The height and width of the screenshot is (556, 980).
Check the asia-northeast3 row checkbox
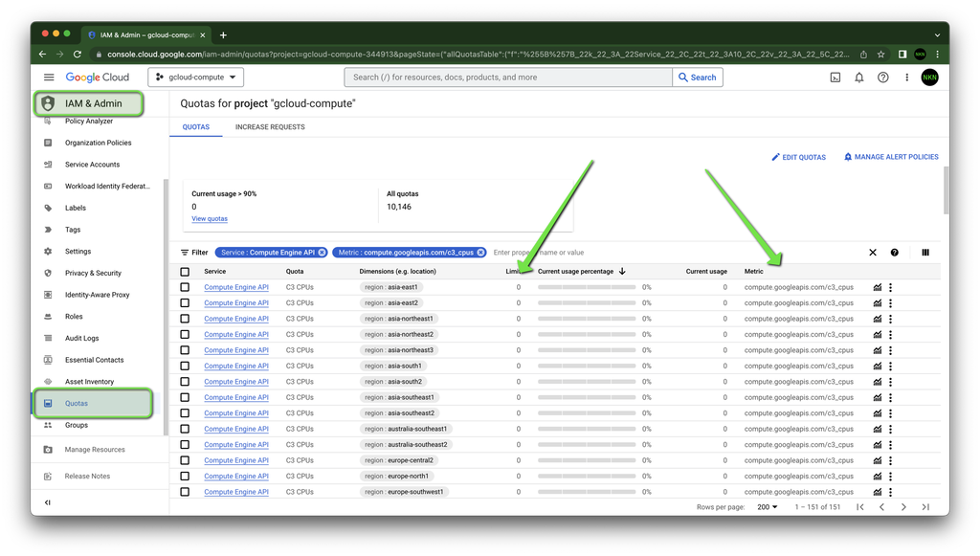click(185, 350)
